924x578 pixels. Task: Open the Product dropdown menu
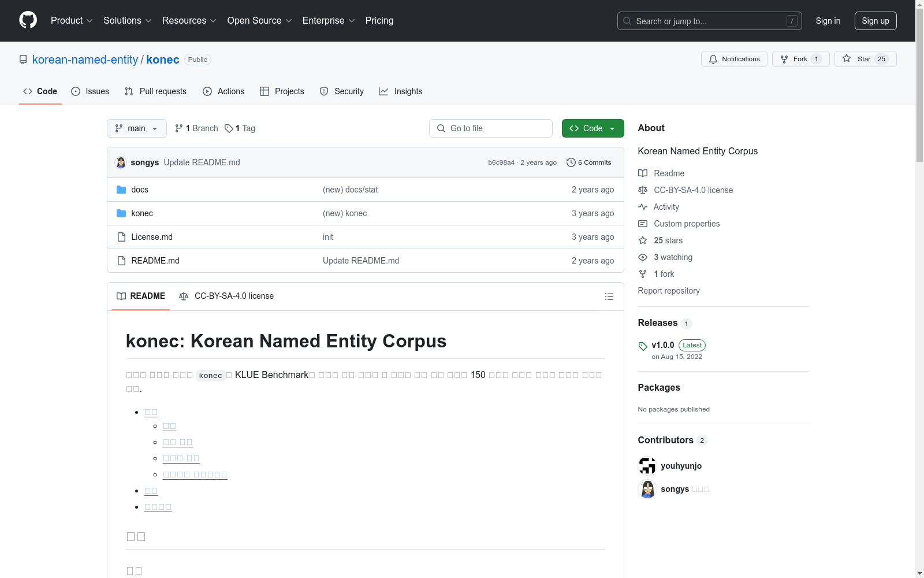click(x=72, y=20)
